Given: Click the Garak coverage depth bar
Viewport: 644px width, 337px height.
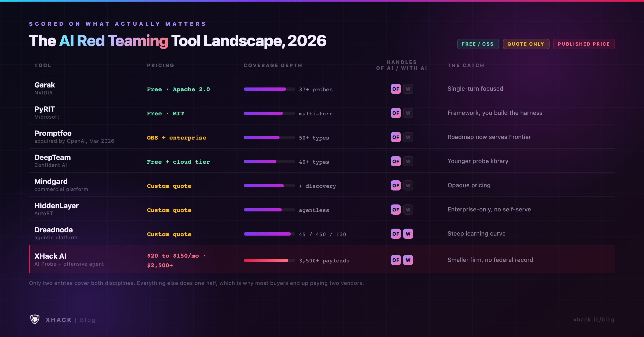Looking at the screenshot, I should coord(269,89).
